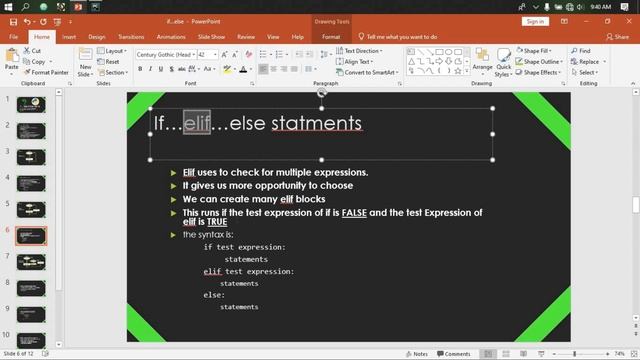The height and width of the screenshot is (360, 640).
Task: Switch to Slide Sorter view
Action: [x=506, y=354]
